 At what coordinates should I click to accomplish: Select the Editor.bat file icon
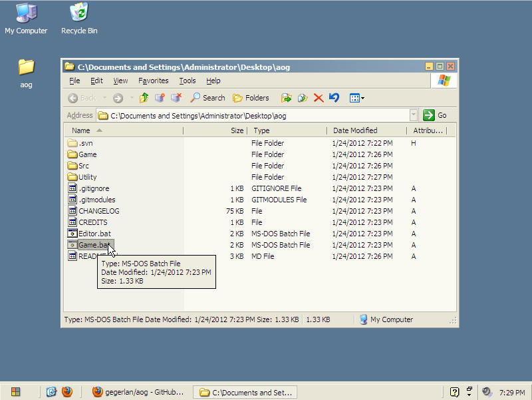72,234
